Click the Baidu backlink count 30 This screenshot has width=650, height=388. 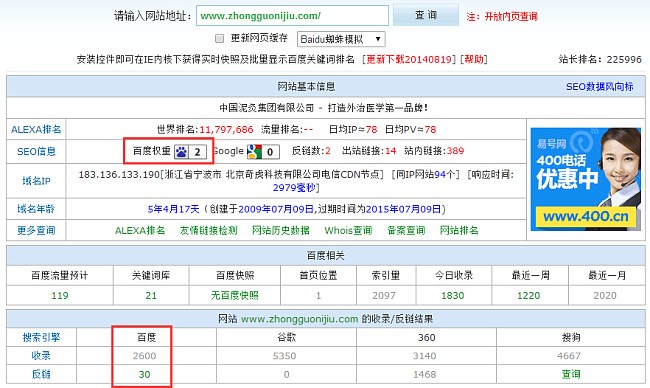point(144,374)
